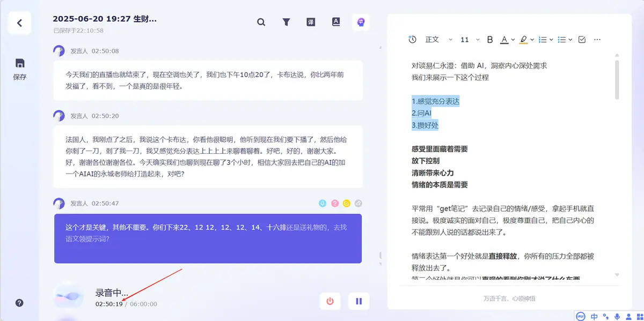The width and height of the screenshot is (644, 321).
Task: Apply font color with the underlined A
Action: (504, 40)
